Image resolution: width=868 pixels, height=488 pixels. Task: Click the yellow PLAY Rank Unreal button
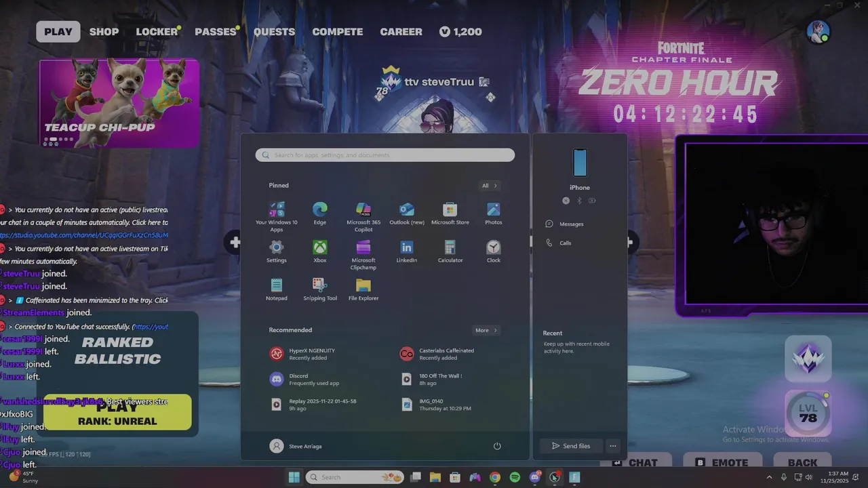[117, 412]
